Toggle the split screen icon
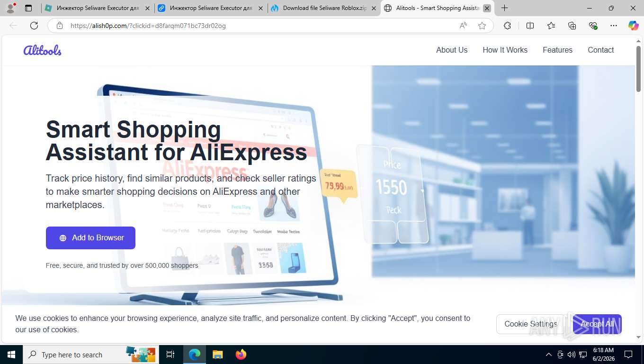Image resolution: width=644 pixels, height=364 pixels. (530, 26)
